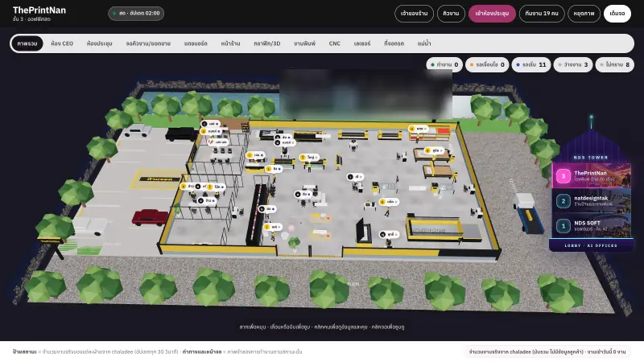Switch to the ห้อง CEO tab
This screenshot has width=644, height=362.
coord(62,43)
